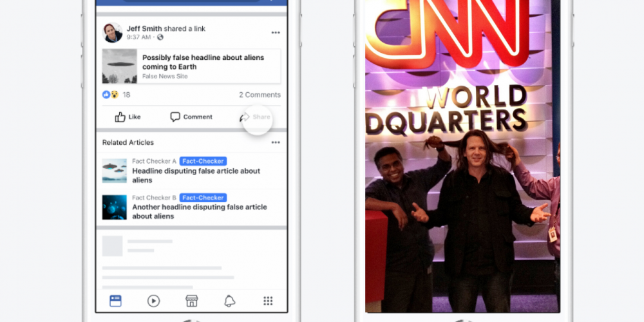
Task: Open Fact Checker B's disputing article
Action: coord(199,211)
